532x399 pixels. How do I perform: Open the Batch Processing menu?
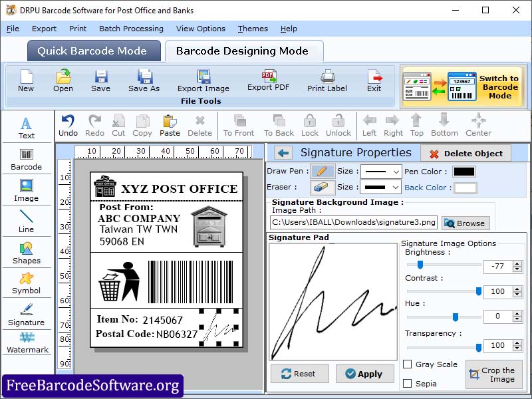[x=131, y=29]
